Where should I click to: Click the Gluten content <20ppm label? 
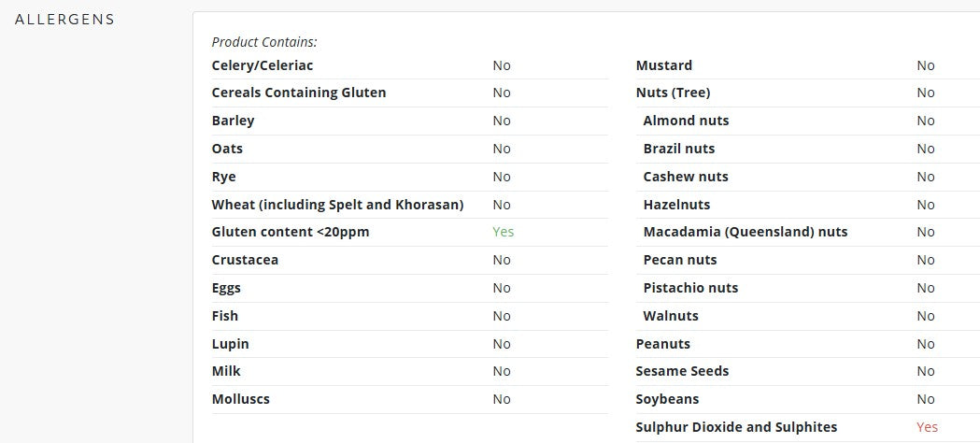(x=290, y=232)
